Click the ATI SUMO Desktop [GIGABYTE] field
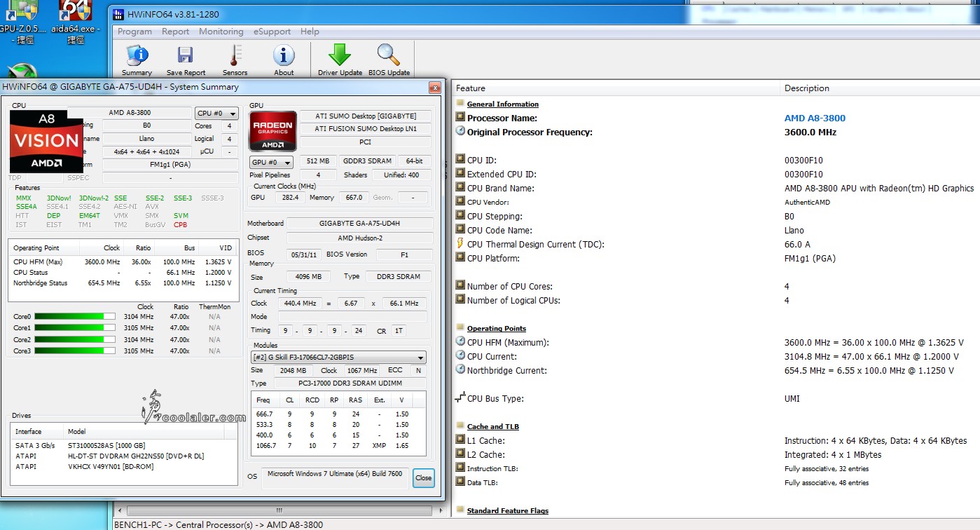 (x=365, y=116)
